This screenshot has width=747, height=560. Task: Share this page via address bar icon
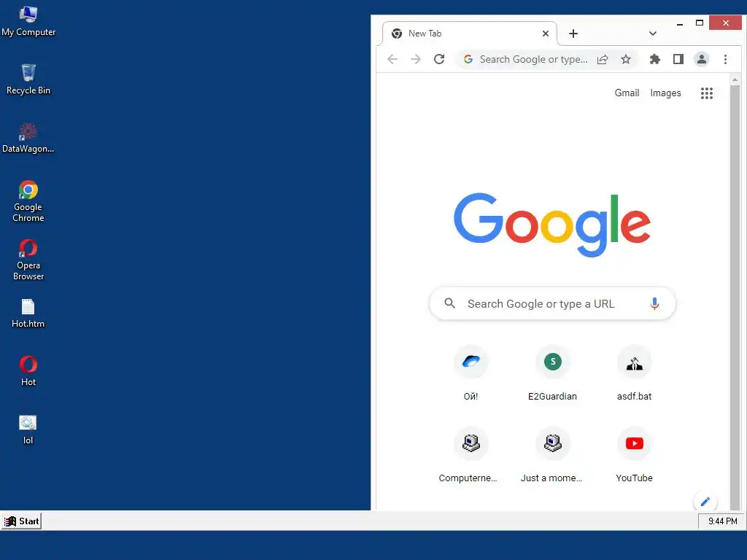point(603,59)
